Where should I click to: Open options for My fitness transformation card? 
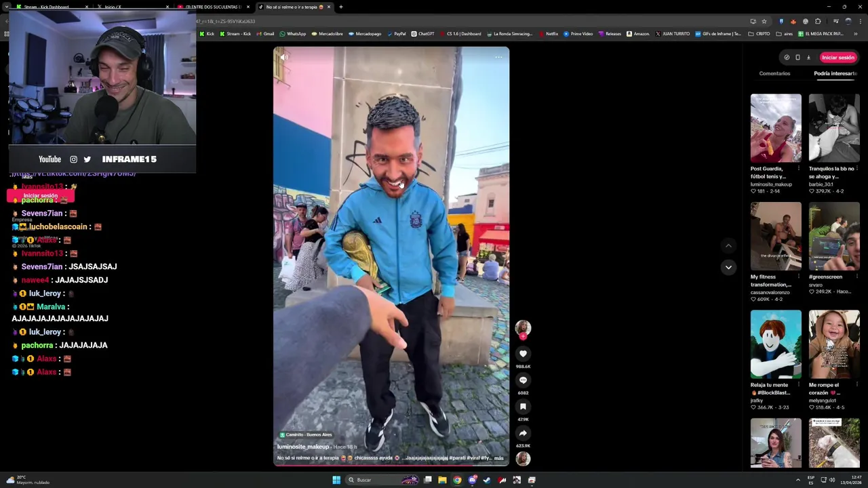pos(798,277)
